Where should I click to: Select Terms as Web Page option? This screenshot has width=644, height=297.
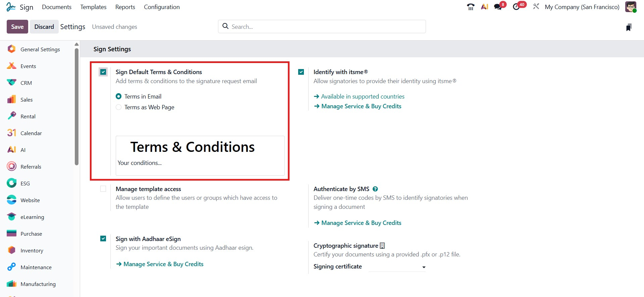(119, 107)
